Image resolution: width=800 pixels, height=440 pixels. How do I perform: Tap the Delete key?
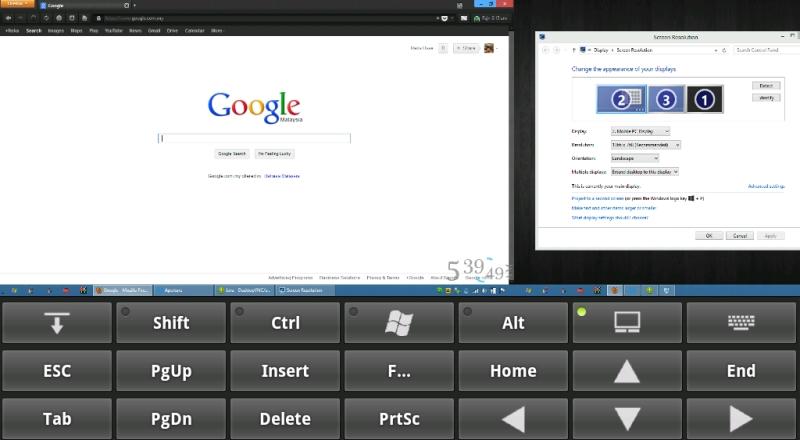pos(285,419)
